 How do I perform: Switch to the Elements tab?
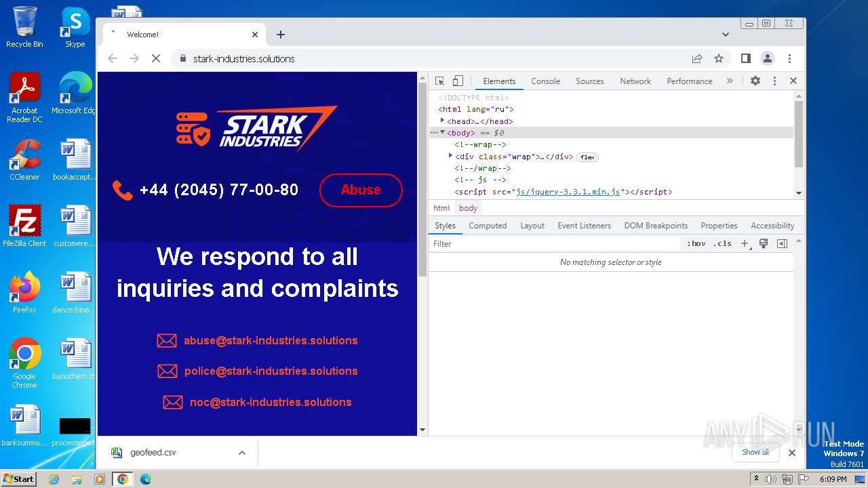pyautogui.click(x=499, y=81)
